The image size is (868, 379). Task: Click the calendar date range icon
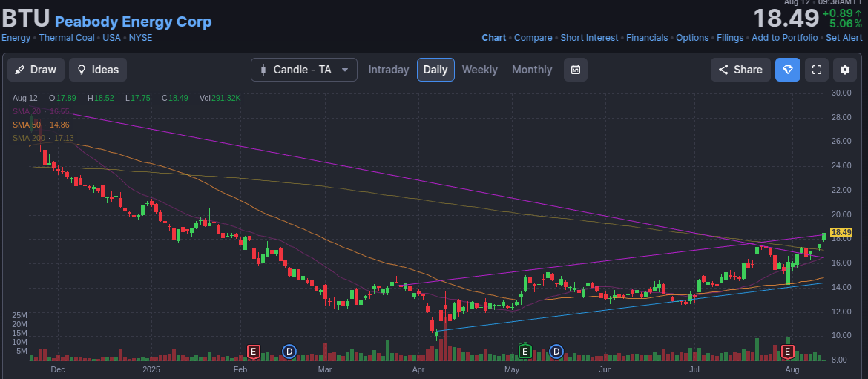coord(576,70)
